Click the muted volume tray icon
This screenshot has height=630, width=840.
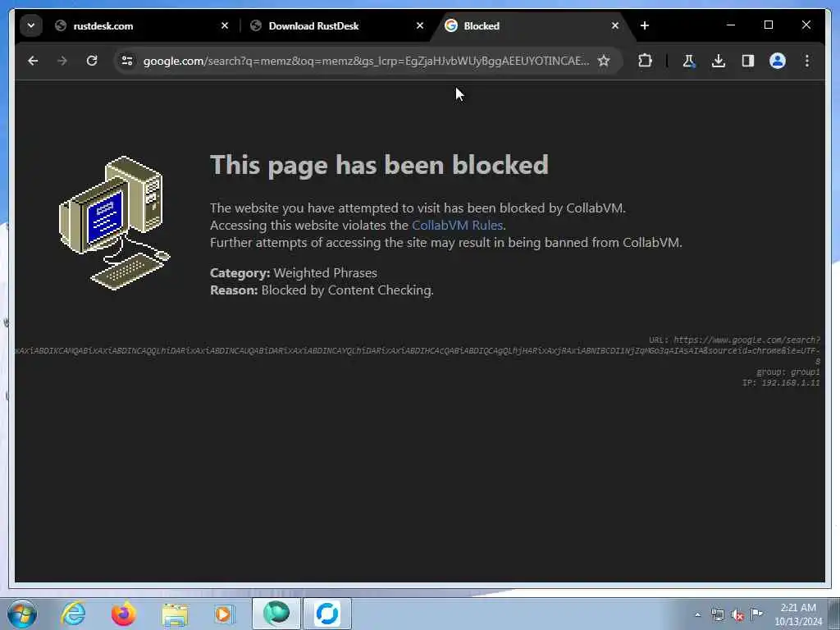[737, 615]
